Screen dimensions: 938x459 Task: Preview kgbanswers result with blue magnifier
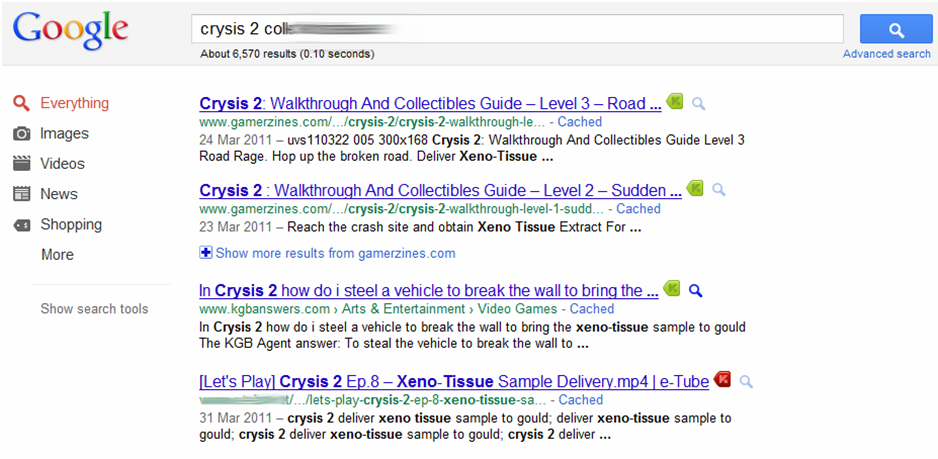click(695, 291)
